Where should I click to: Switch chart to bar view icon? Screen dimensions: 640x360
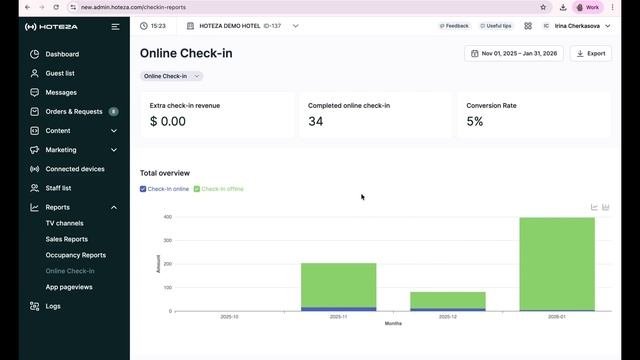click(x=606, y=207)
